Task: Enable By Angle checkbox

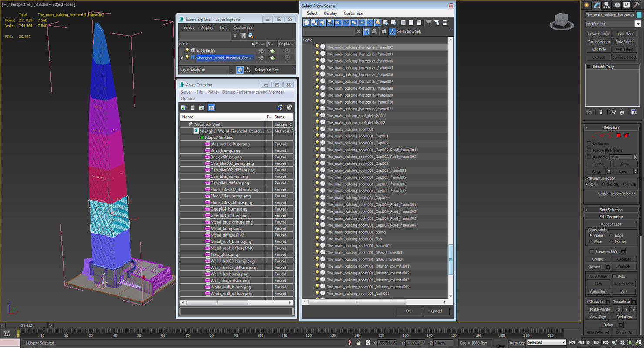Action: point(589,157)
